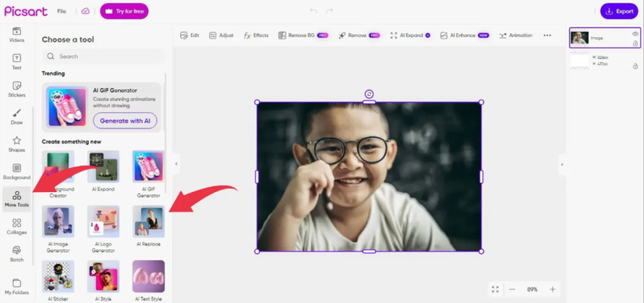The width and height of the screenshot is (644, 303).
Task: Zoom in with the plus button
Action: pos(553,289)
